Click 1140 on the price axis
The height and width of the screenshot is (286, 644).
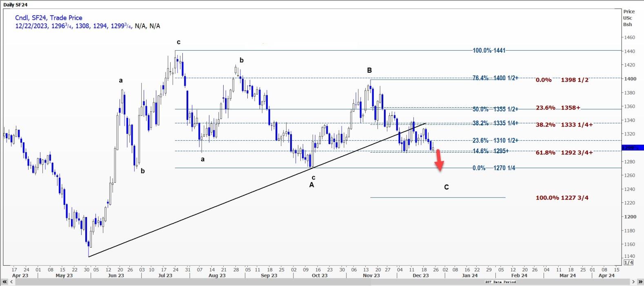(x=630, y=256)
